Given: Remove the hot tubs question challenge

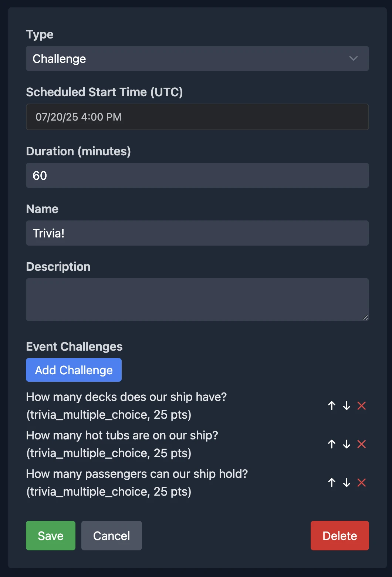Looking at the screenshot, I should coord(362,444).
